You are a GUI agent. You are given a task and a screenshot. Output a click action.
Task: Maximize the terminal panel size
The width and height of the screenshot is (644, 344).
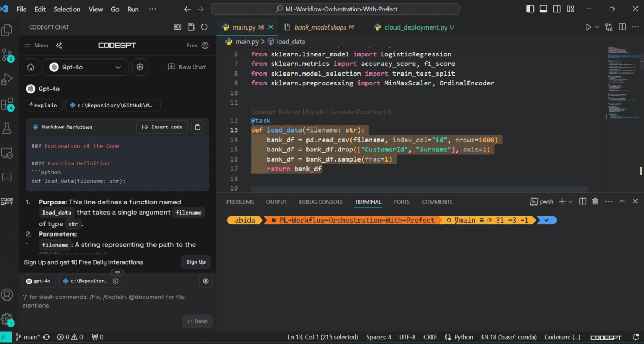(623, 202)
